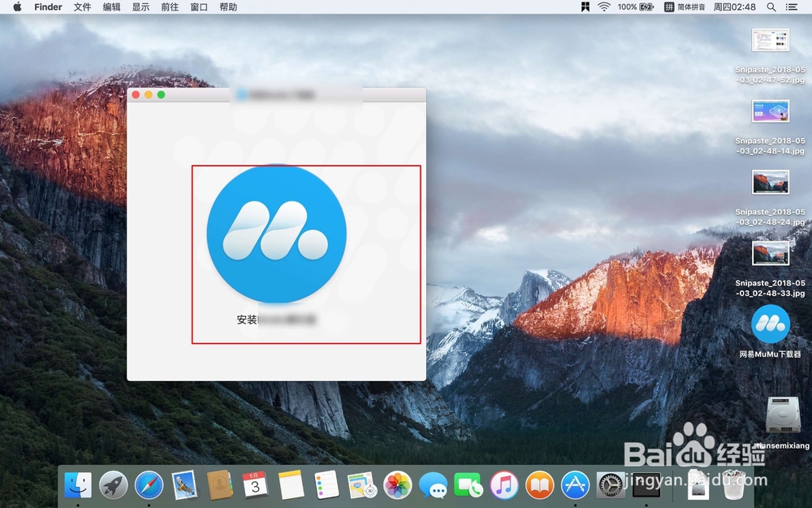The image size is (812, 508).
Task: Open the App Store from the Dock
Action: [574, 486]
